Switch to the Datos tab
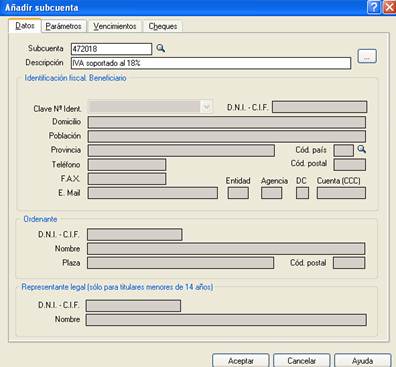This screenshot has height=367, width=396. click(25, 26)
